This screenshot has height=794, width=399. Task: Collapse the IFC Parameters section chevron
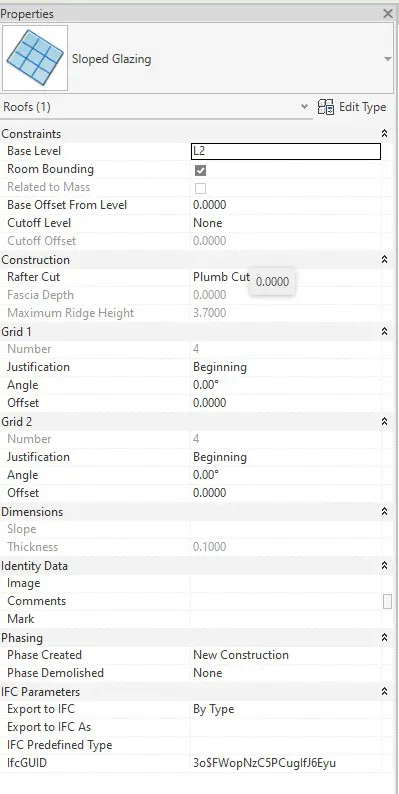[384, 691]
